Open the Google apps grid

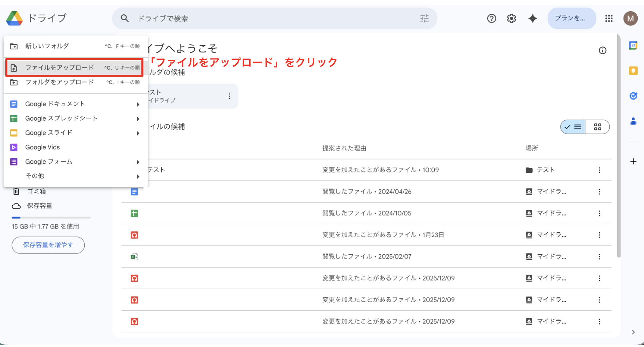pyautogui.click(x=609, y=18)
